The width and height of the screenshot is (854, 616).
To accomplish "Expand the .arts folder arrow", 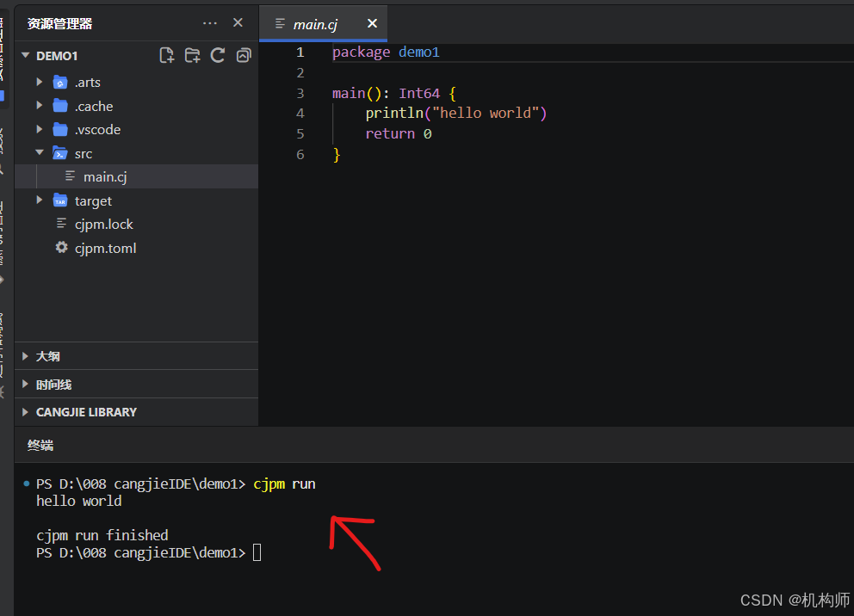I will [x=40, y=83].
